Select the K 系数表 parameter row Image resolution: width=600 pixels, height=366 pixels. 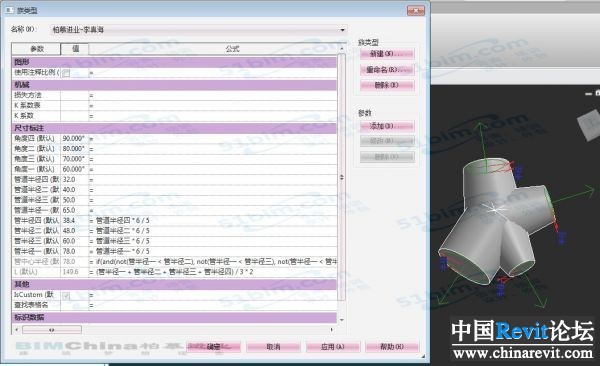(x=174, y=106)
